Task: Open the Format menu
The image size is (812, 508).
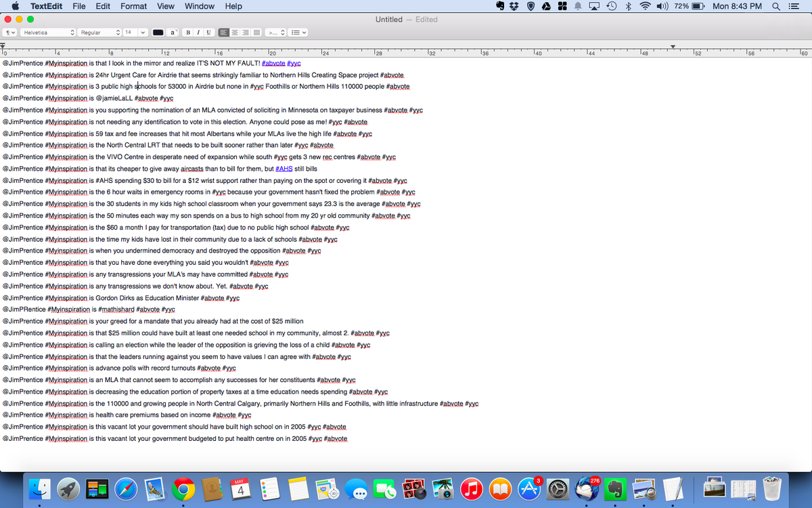Action: click(x=133, y=6)
